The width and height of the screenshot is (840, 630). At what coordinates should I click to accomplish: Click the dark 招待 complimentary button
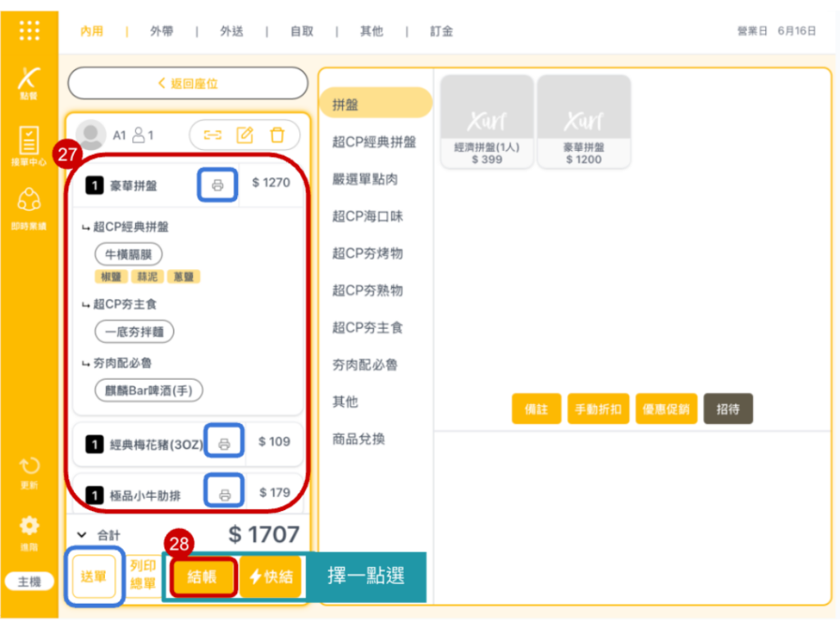point(728,409)
